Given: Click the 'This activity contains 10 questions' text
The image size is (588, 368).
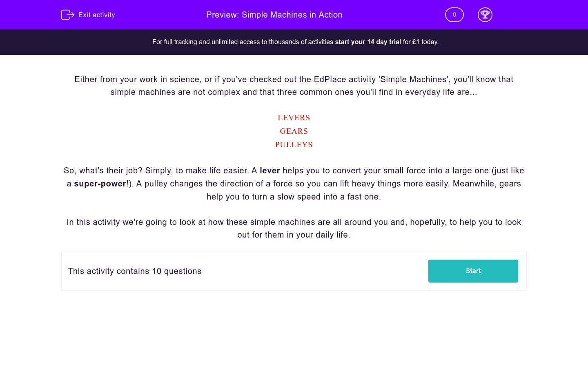Looking at the screenshot, I should (134, 271).
